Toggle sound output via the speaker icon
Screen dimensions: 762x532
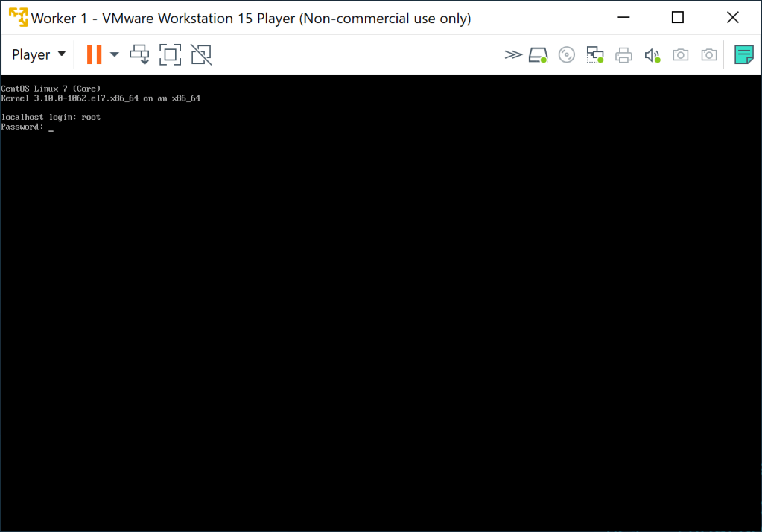(x=652, y=54)
